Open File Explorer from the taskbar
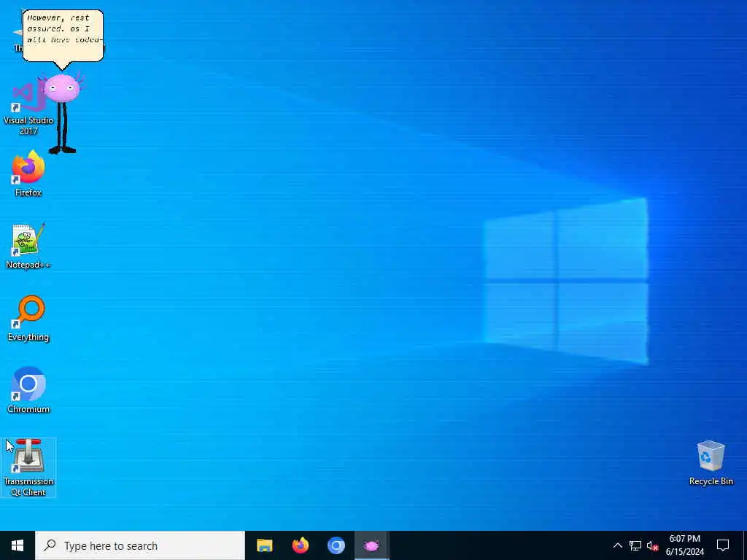The image size is (747, 560). click(264, 545)
